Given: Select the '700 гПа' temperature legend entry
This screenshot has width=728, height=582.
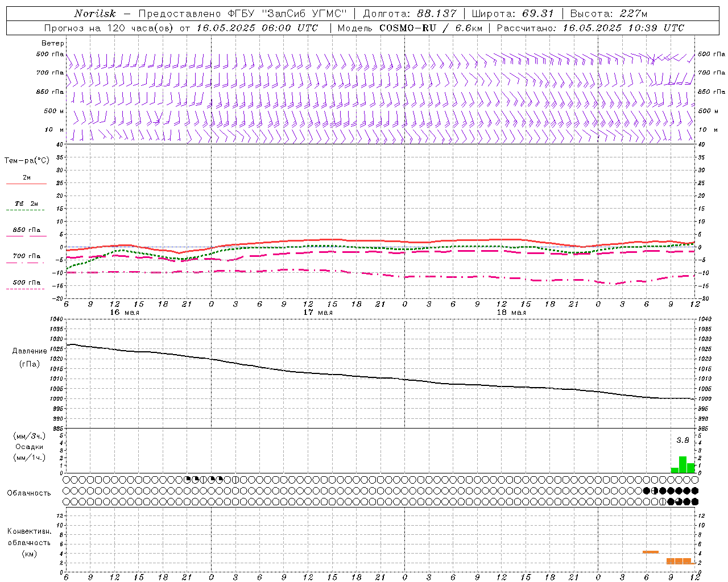Looking at the screenshot, I should (x=27, y=256).
